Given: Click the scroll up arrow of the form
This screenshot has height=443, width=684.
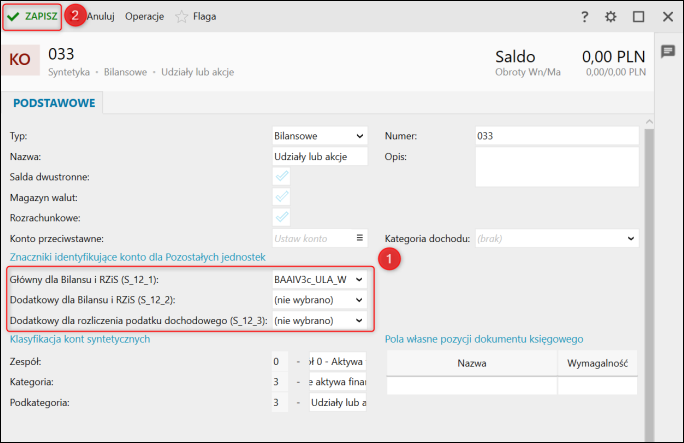Looking at the screenshot, I should [650, 122].
